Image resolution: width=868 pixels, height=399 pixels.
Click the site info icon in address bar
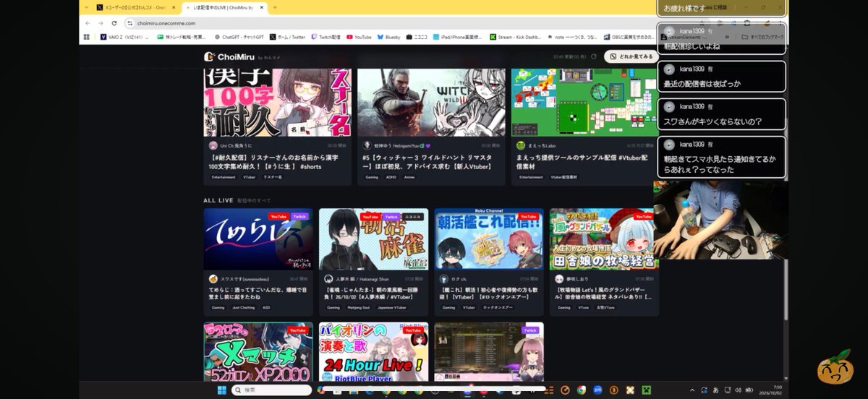click(x=130, y=23)
